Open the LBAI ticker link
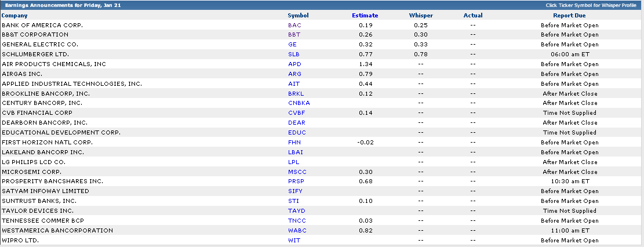 coord(296,152)
